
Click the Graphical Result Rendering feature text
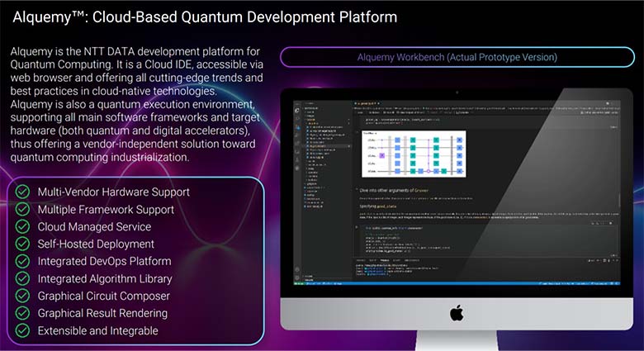click(102, 314)
